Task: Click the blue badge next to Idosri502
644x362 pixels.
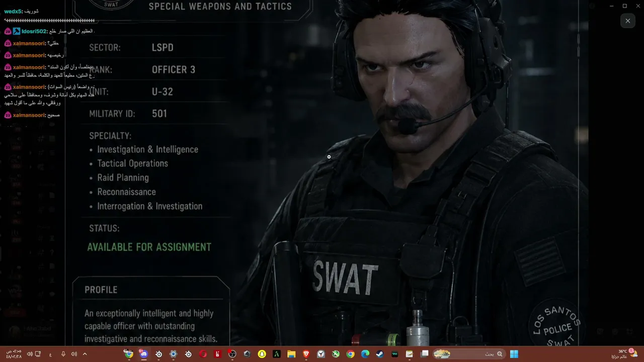Action: [x=17, y=31]
